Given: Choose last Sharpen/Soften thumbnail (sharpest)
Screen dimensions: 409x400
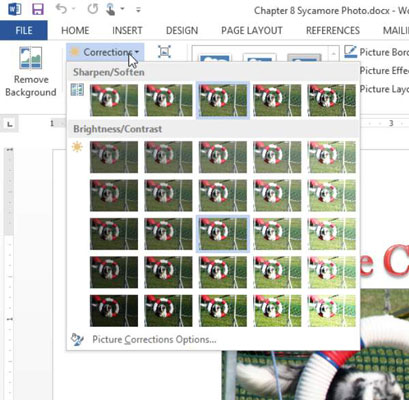Looking at the screenshot, I should click(x=332, y=100).
